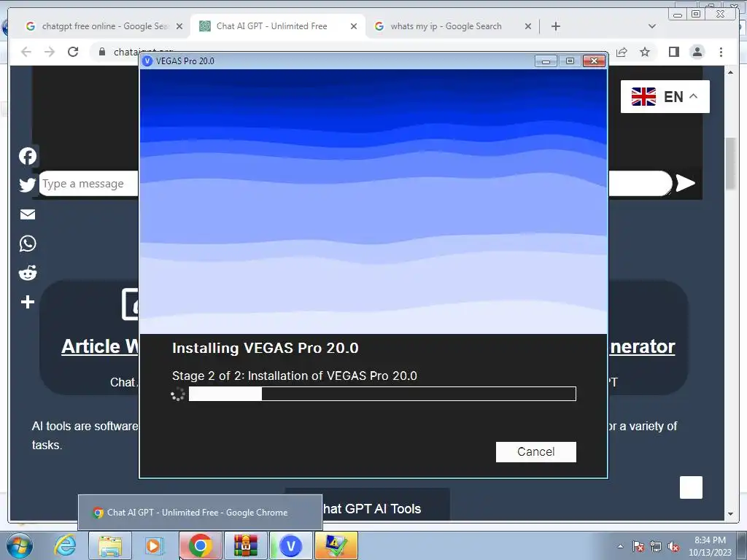This screenshot has width=747, height=560.
Task: Share by email from the sidebar
Action: click(x=28, y=214)
